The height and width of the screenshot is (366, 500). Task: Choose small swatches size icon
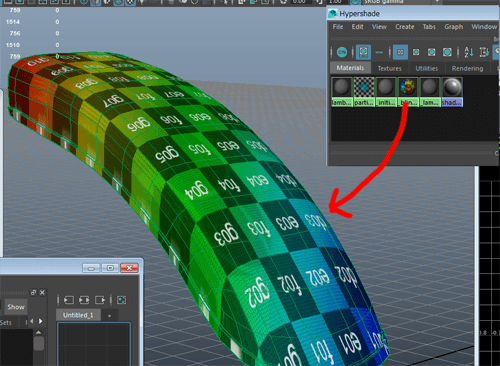pos(400,52)
